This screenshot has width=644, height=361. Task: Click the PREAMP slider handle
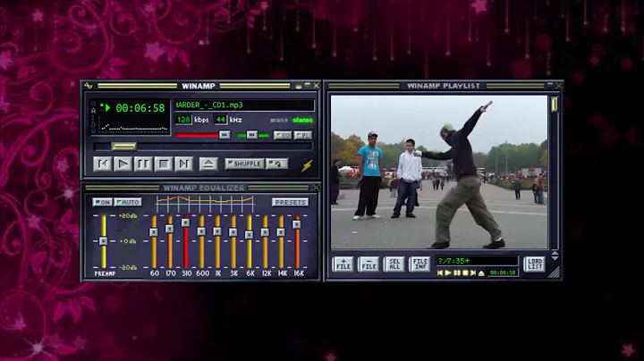104,240
